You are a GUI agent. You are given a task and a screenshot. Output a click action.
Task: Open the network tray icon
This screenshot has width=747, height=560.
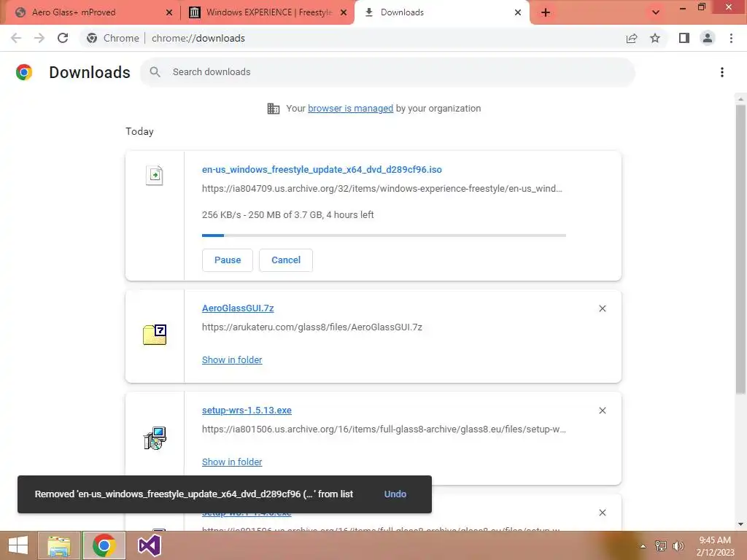(661, 546)
